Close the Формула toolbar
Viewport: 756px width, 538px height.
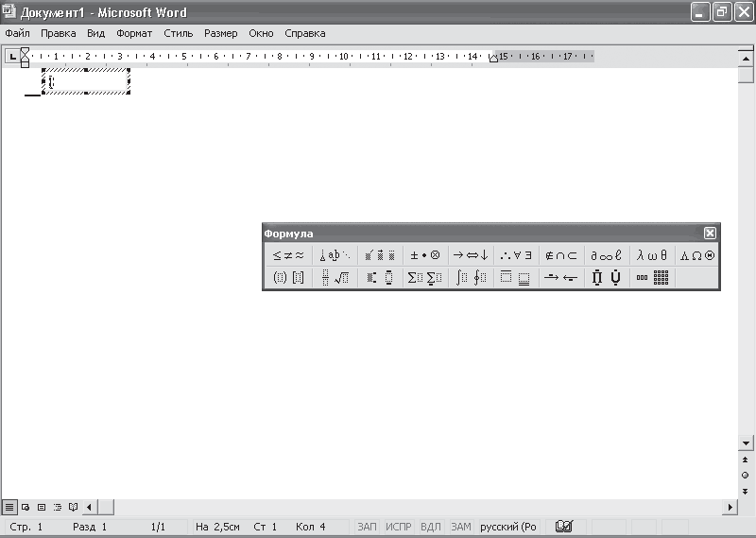[710, 233]
